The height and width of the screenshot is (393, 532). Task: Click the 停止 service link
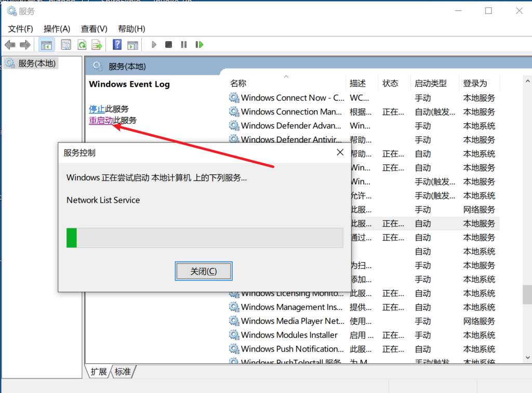97,109
